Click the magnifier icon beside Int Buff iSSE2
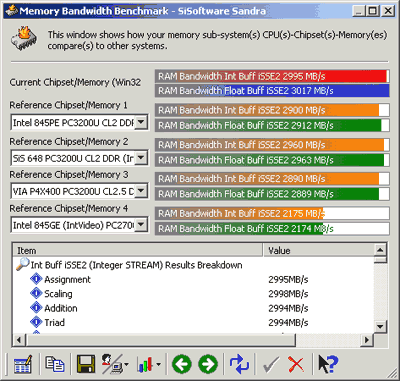Viewport: 400px width, 381px height. [x=23, y=264]
